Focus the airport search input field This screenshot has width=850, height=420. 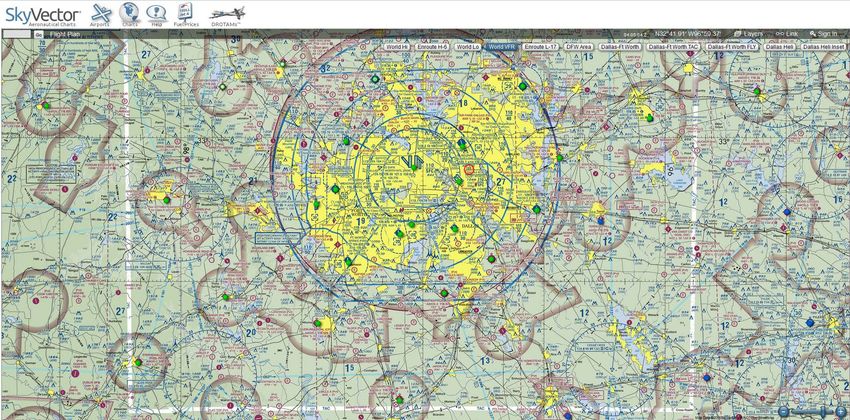(x=17, y=34)
